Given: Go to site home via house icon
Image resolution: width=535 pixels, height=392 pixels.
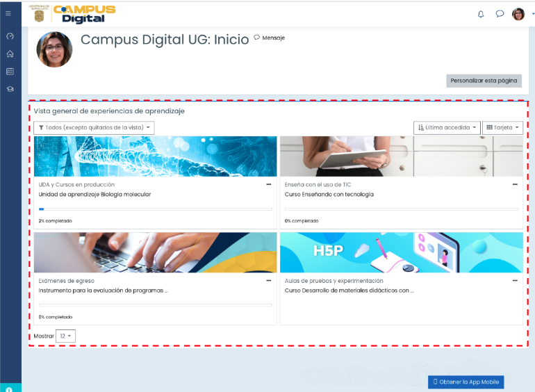Looking at the screenshot, I should (10, 54).
